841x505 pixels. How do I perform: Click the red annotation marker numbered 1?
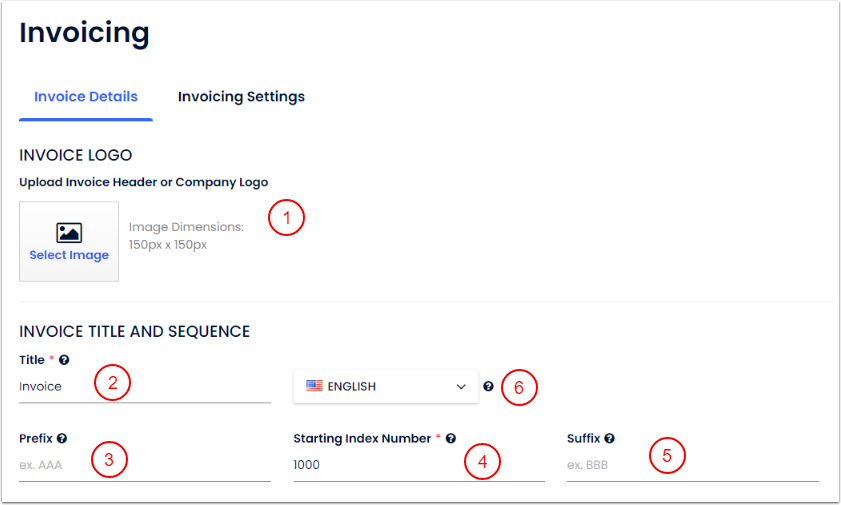(287, 219)
